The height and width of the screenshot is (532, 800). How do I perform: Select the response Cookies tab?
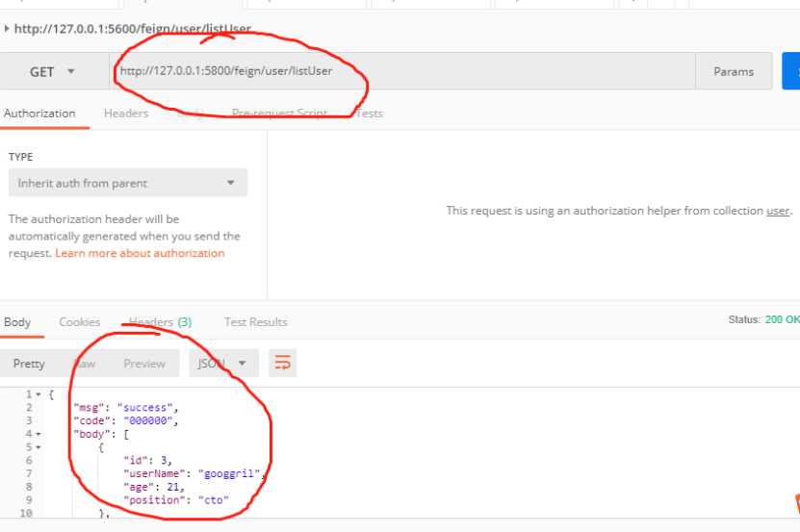click(x=80, y=322)
